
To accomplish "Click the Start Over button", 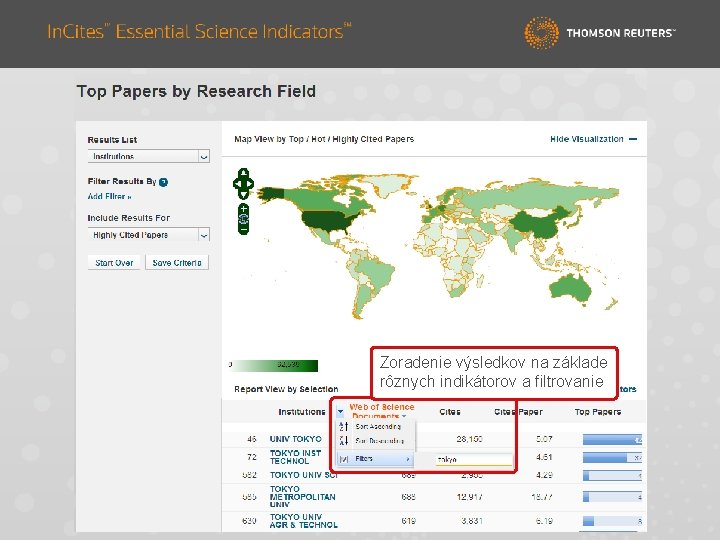I will pyautogui.click(x=114, y=263).
